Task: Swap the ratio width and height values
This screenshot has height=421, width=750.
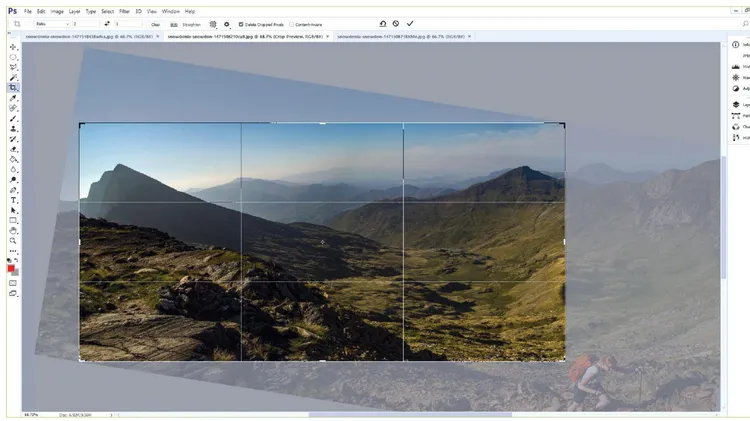Action: (107, 23)
